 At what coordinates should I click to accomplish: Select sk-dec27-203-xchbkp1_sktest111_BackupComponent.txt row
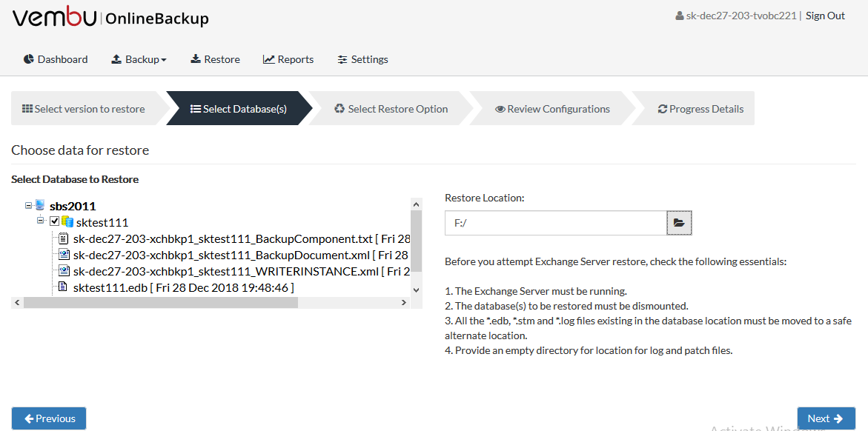pyautogui.click(x=240, y=239)
